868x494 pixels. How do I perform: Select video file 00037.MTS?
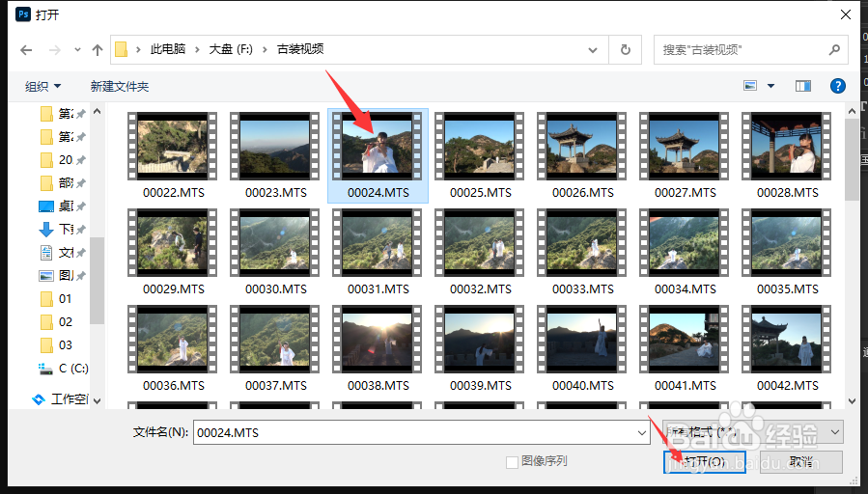[276, 348]
